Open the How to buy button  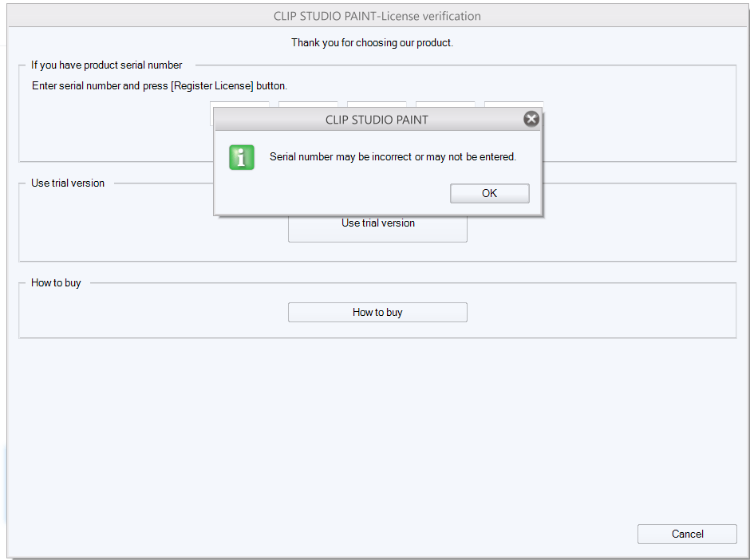pyautogui.click(x=377, y=312)
